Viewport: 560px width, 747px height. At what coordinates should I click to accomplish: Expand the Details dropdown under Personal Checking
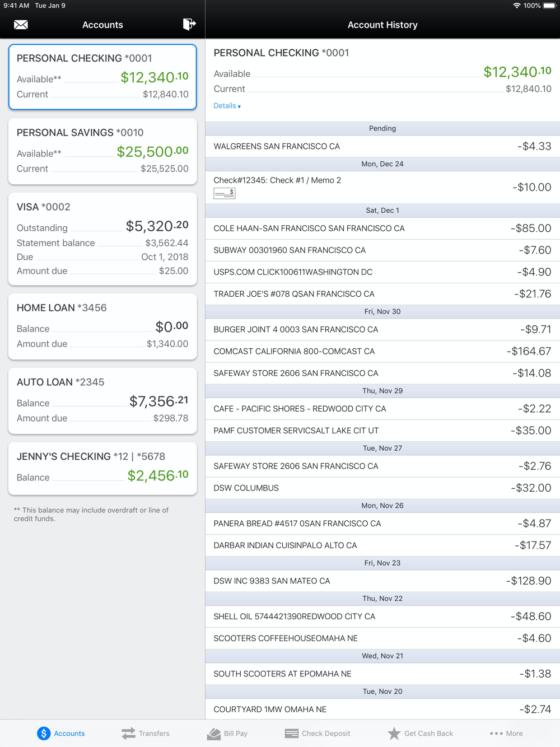pyautogui.click(x=227, y=106)
